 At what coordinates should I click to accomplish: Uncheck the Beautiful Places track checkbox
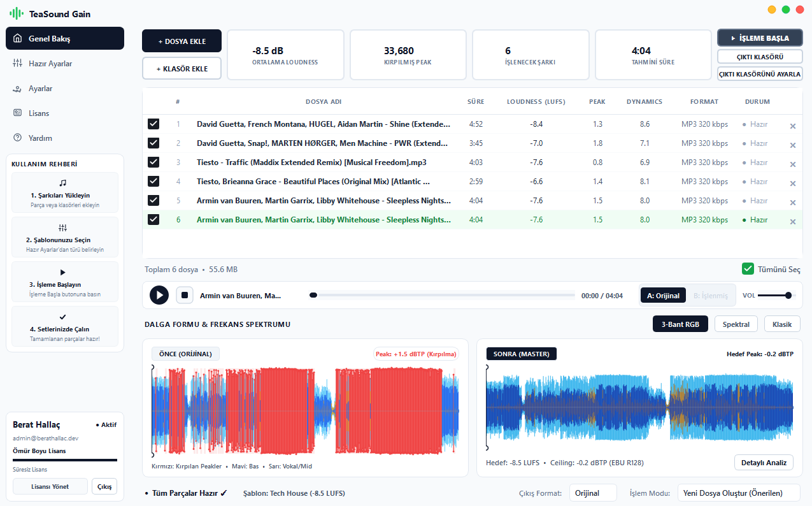click(153, 181)
